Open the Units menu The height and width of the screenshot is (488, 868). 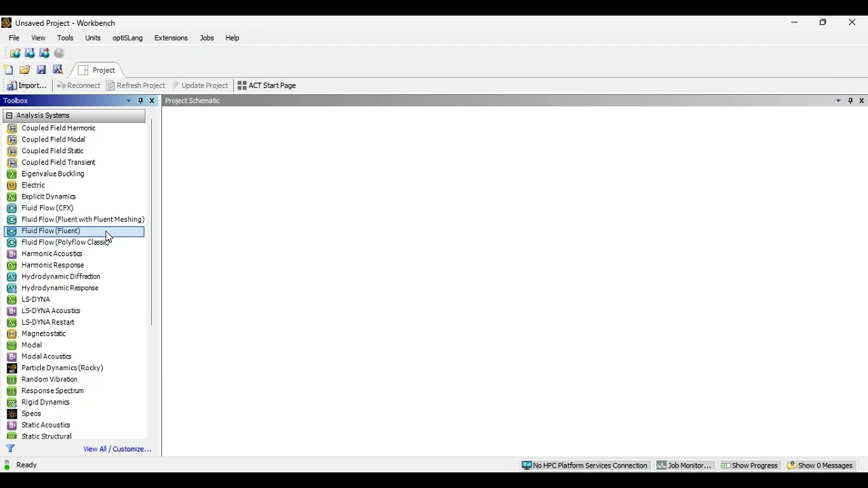[93, 38]
